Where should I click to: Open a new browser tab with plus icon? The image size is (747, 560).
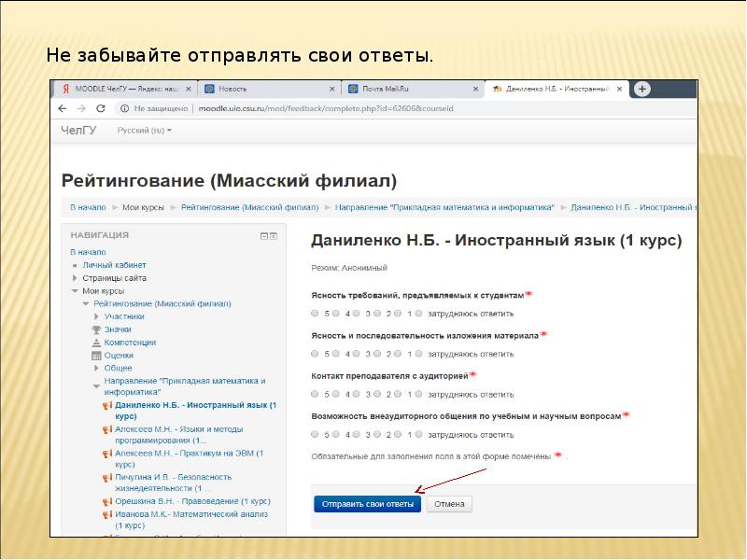click(641, 89)
